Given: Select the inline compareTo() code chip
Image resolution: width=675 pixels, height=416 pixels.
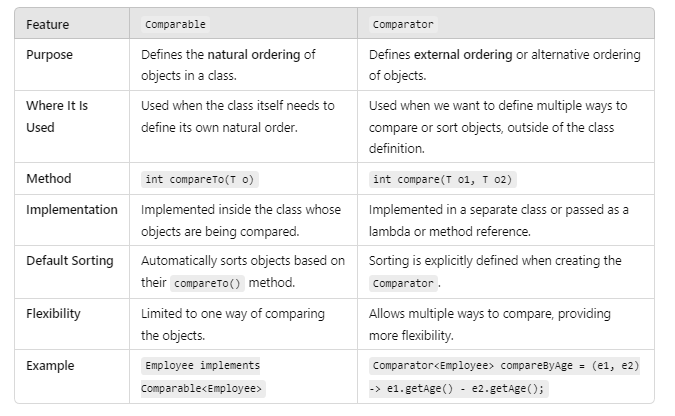Looking at the screenshot, I should [x=207, y=283].
